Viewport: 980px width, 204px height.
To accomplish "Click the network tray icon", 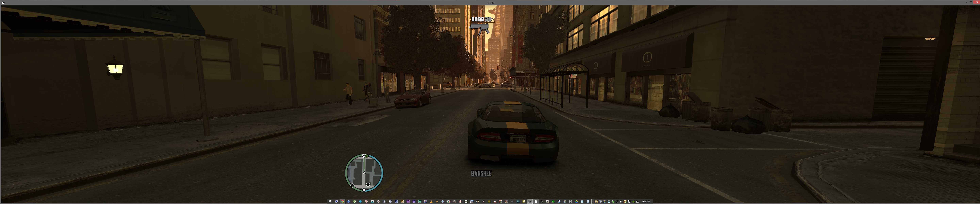I will click(x=629, y=202).
